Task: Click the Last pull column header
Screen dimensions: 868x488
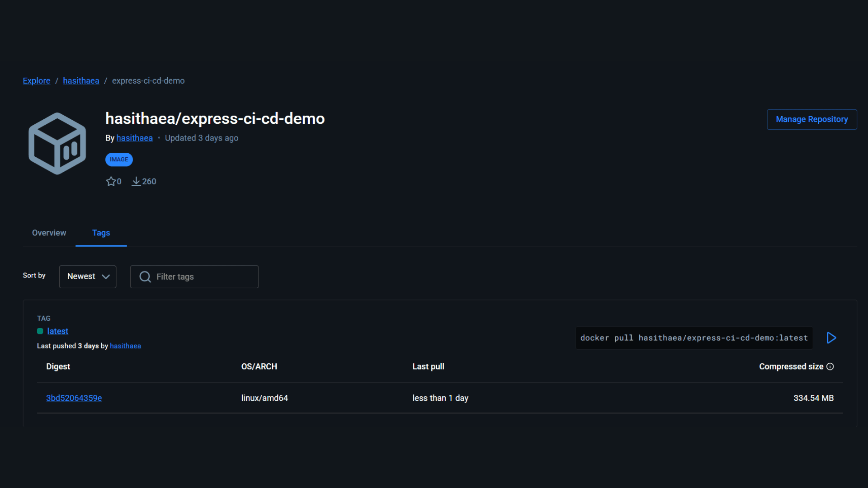Action: tap(428, 366)
